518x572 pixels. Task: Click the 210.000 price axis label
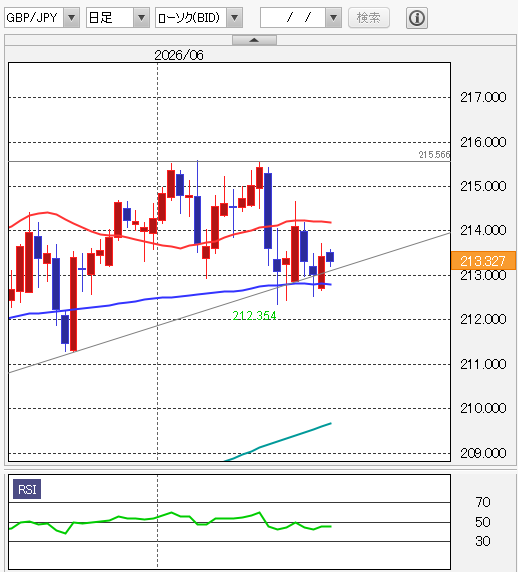tap(483, 408)
